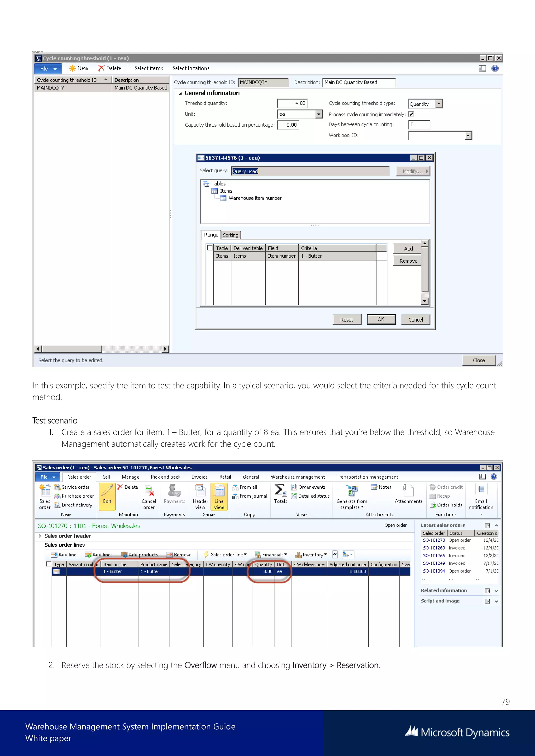Click Select items menu
535x756 pixels.
point(149,68)
